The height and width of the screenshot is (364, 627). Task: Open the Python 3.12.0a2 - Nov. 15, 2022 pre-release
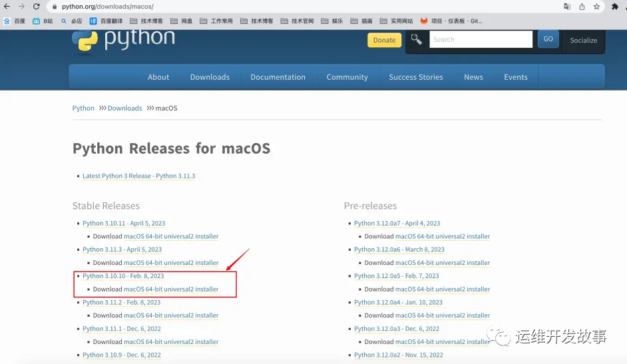pos(398,355)
